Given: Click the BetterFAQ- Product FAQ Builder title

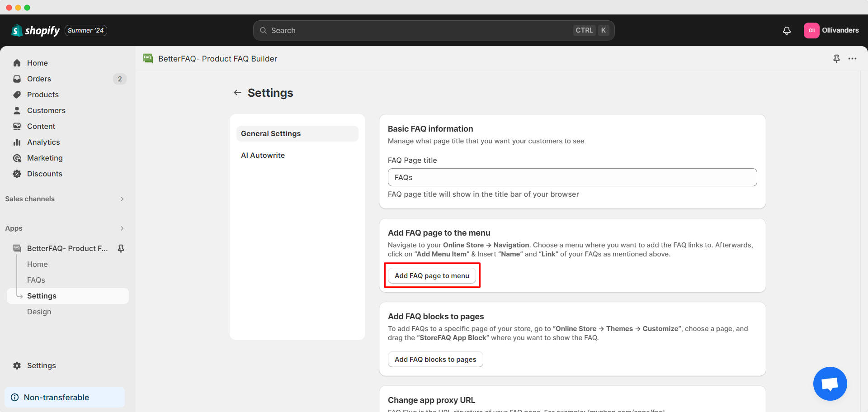Looking at the screenshot, I should pos(218,59).
